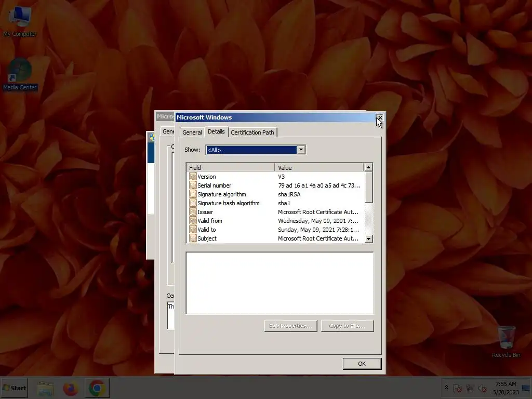The image size is (532, 399).
Task: Click the Version row label
Action: (207, 177)
